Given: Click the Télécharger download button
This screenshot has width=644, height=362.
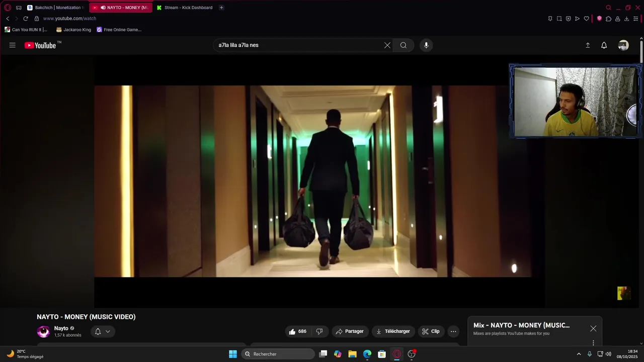Looking at the screenshot, I should [393, 331].
